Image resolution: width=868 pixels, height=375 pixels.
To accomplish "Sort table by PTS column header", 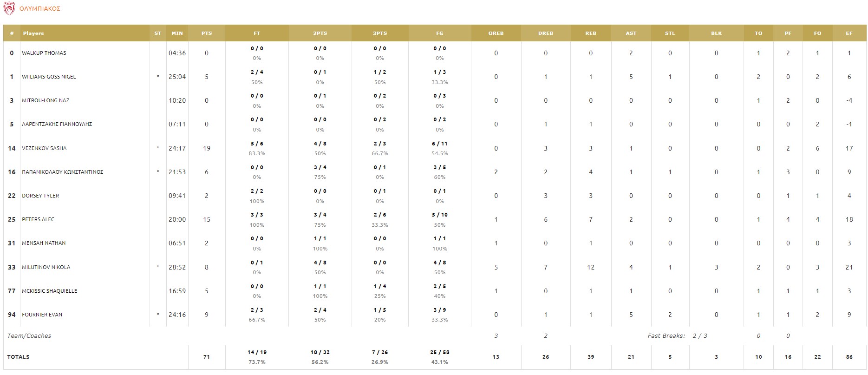I will [207, 33].
